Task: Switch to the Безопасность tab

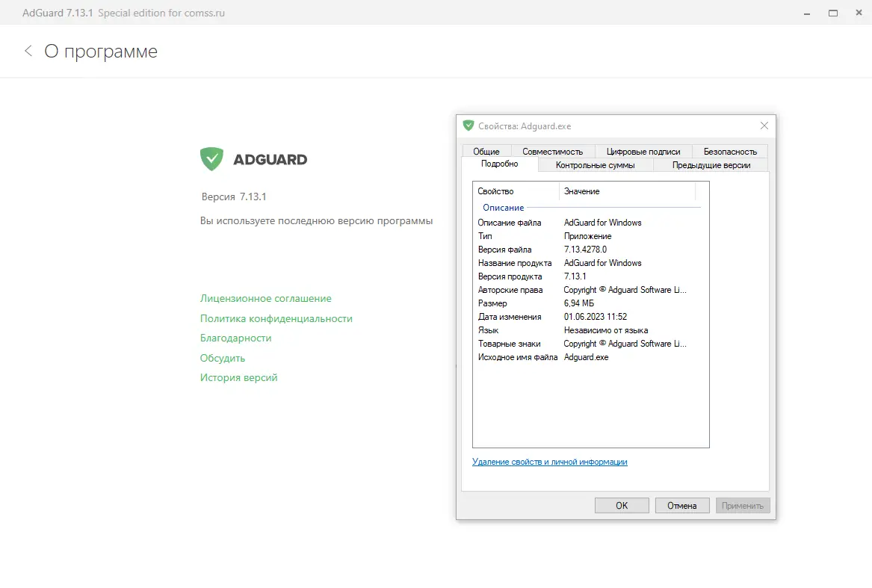Action: (730, 151)
